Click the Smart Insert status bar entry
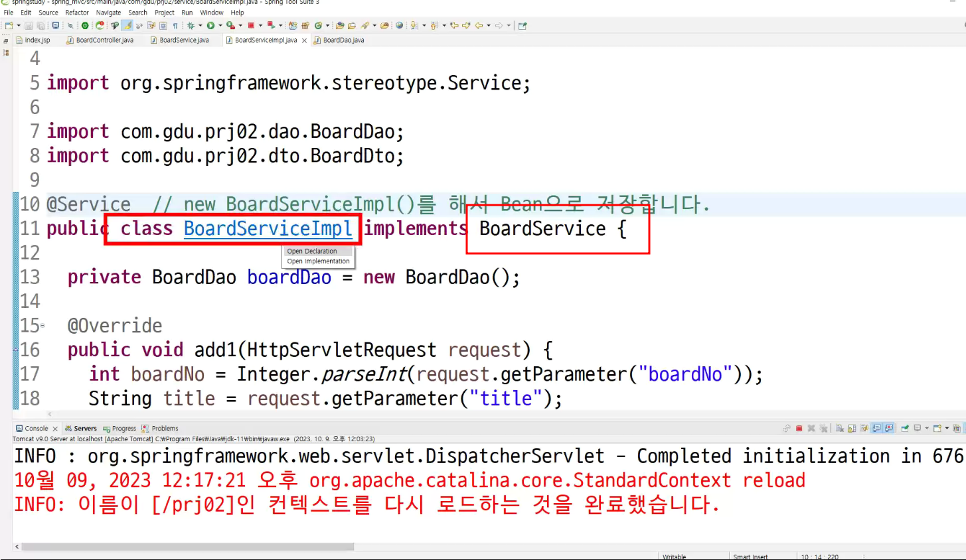Image resolution: width=966 pixels, height=560 pixels. click(750, 557)
